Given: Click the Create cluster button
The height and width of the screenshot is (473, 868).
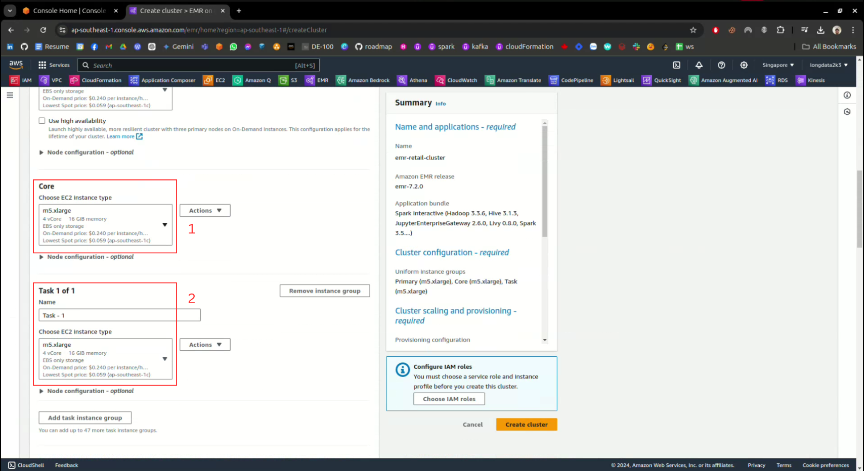Looking at the screenshot, I should (x=526, y=425).
